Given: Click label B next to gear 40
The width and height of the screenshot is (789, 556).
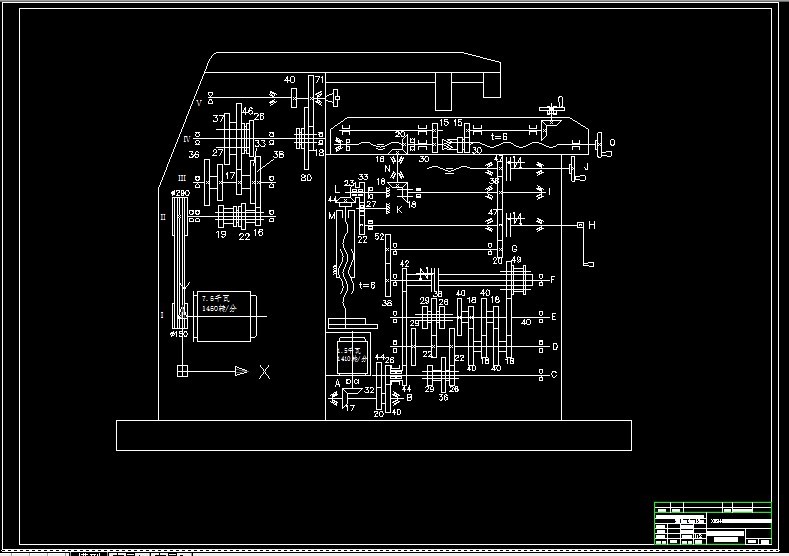Looking at the screenshot, I should click(x=409, y=398).
